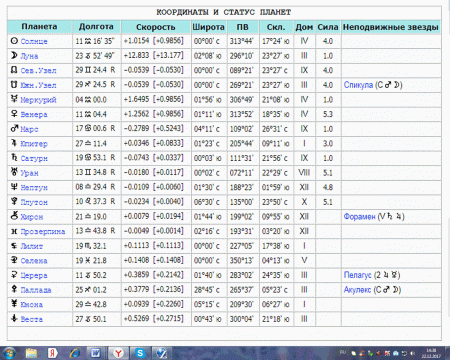Image resolution: width=450 pixels, height=360 pixels.
Task: Select the Паллада latitude 28°45' с
Action: point(207,290)
